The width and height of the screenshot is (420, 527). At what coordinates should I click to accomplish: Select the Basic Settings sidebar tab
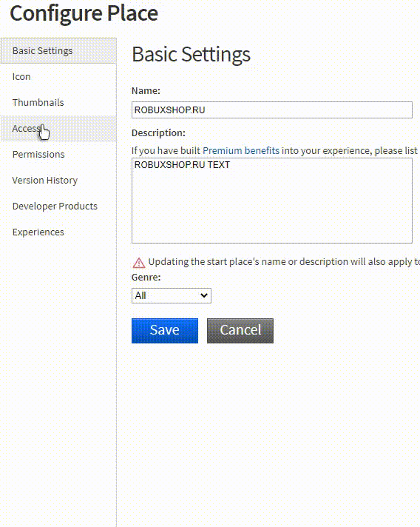click(58, 51)
